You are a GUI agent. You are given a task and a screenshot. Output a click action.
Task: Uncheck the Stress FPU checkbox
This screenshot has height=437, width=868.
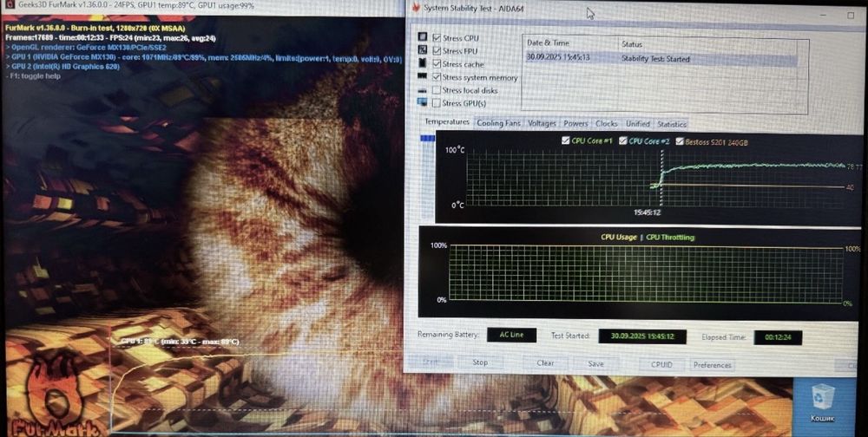pyautogui.click(x=437, y=51)
